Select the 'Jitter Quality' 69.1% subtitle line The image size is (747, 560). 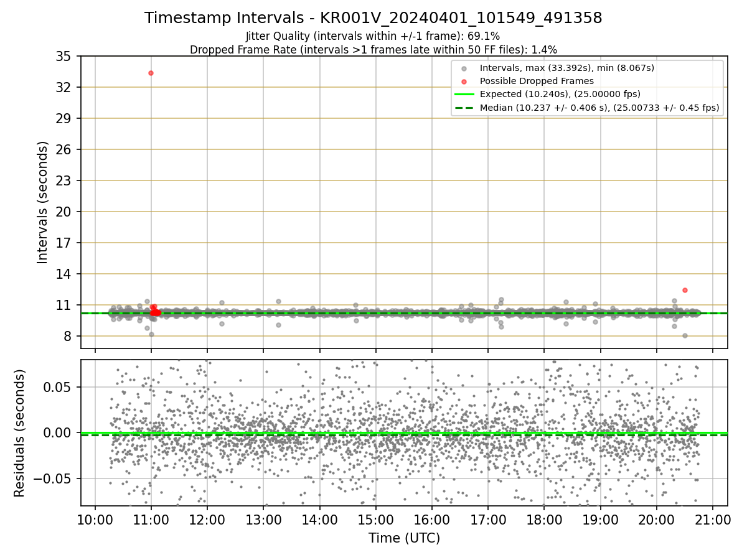point(374,36)
